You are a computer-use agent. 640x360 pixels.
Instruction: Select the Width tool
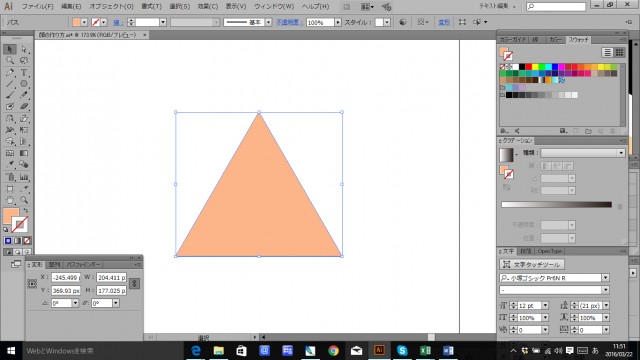coord(10,130)
